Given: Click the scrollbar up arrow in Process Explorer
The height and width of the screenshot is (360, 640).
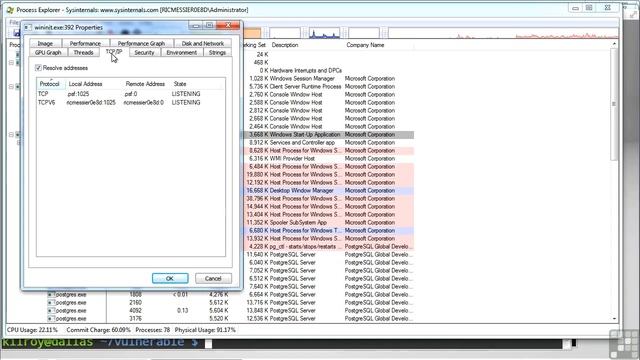Looking at the screenshot, I should click(x=614, y=44).
